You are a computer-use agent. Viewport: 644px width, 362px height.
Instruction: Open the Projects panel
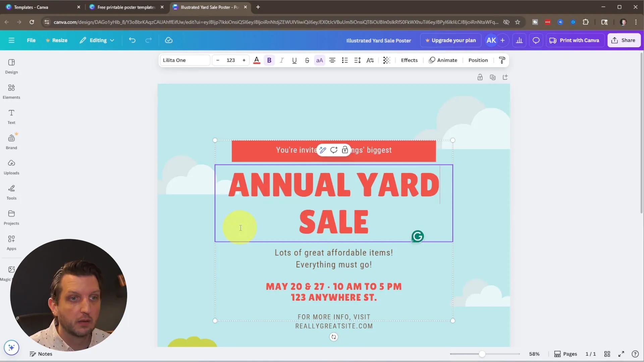11,218
